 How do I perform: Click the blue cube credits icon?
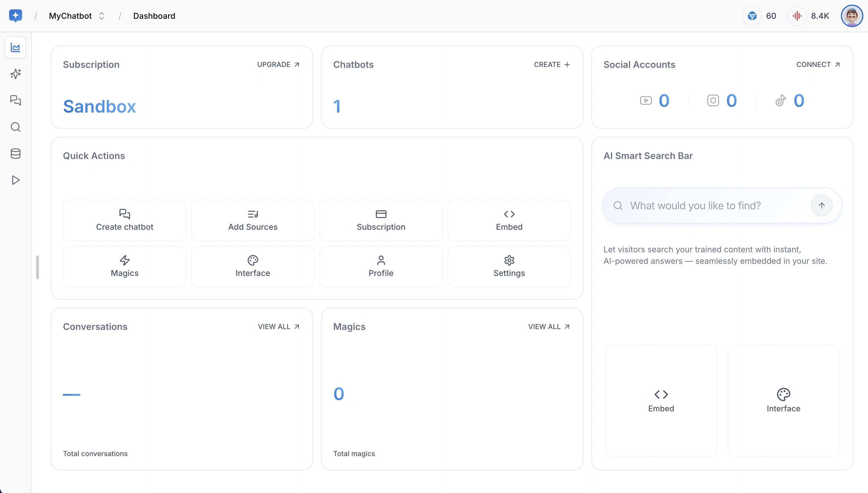click(x=752, y=16)
